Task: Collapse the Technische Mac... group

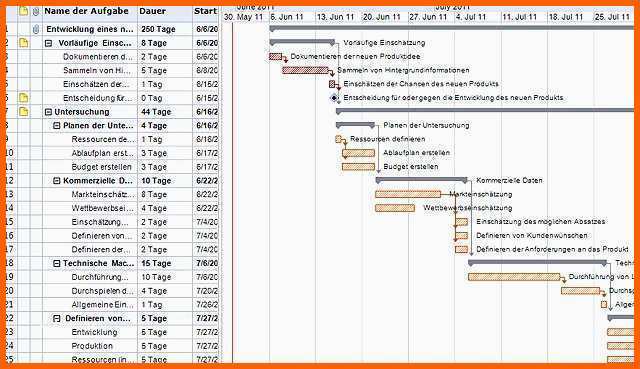Action: [x=57, y=264]
